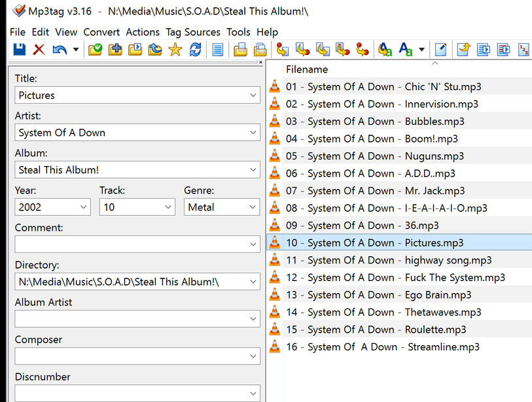Run the Filename to Tag converter icon

point(302,50)
